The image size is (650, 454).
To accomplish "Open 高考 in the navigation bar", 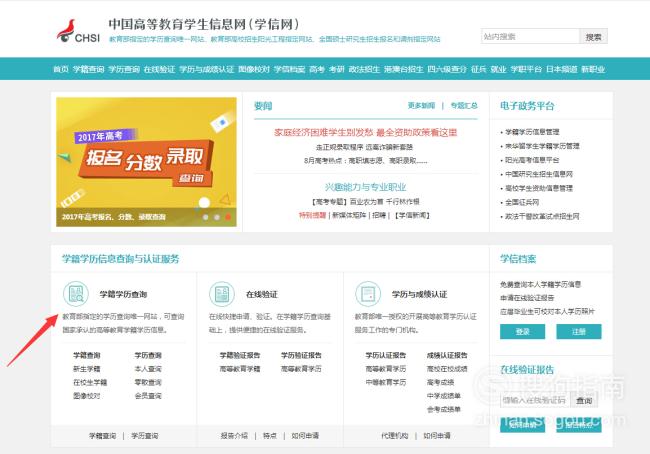I will pos(317,69).
